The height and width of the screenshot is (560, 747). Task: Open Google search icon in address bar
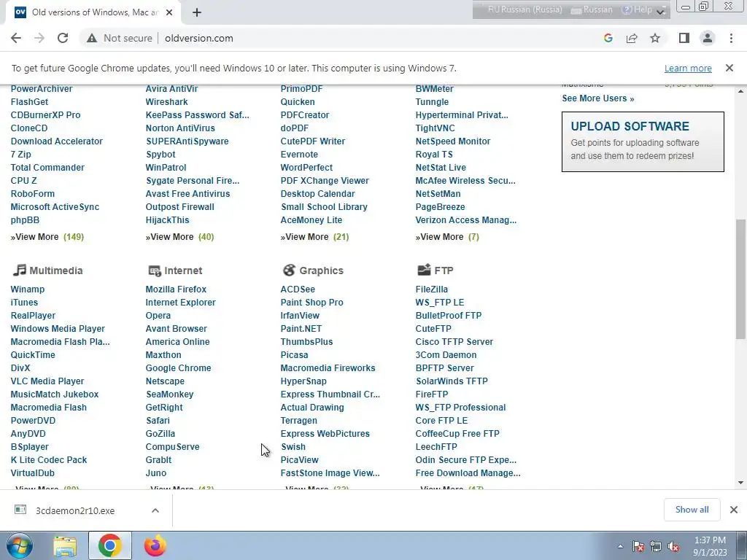click(608, 38)
